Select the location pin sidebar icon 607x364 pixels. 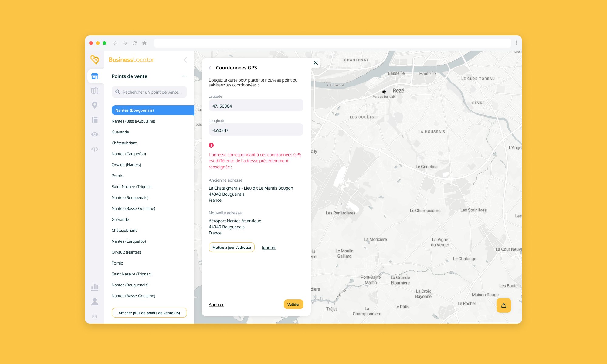pos(95,105)
